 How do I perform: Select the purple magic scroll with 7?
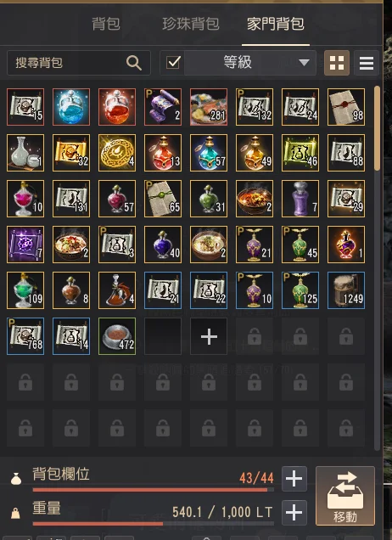pyautogui.click(x=25, y=245)
